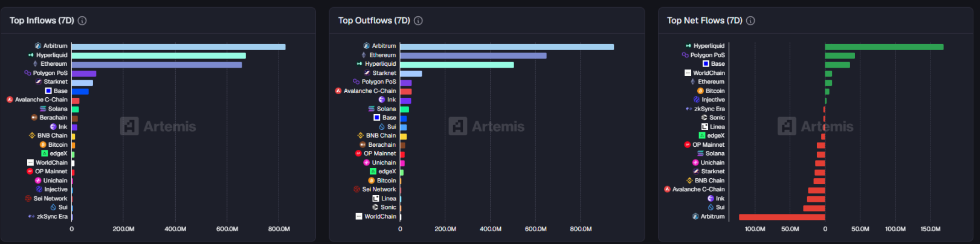980x244 pixels.
Task: Select the green Hyperliquid bar in Top Net Flows
Action: [883, 47]
